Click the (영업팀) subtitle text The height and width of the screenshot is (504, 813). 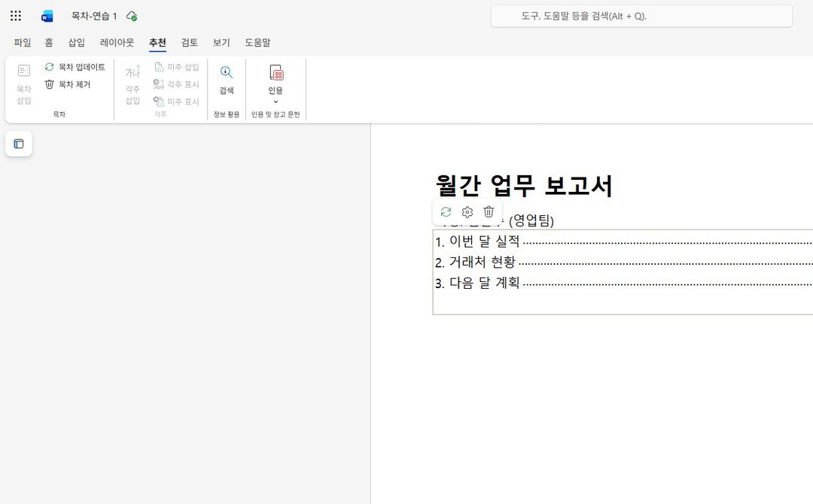[x=531, y=220]
